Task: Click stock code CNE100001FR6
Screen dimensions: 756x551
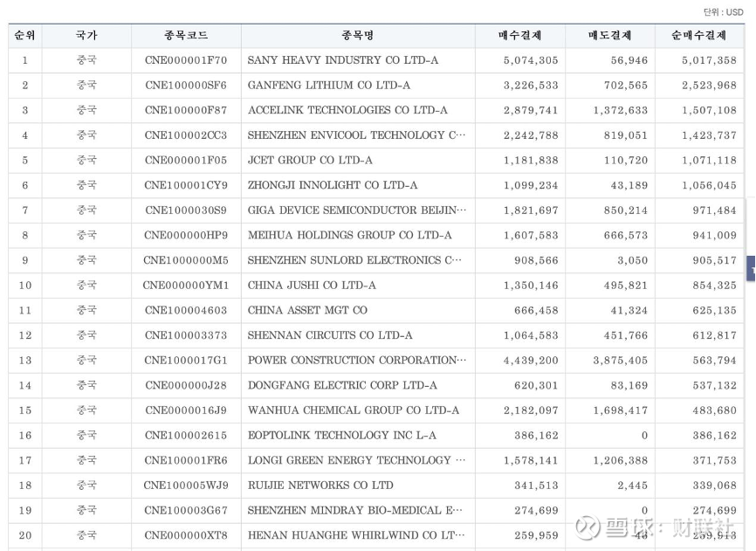Action: pos(186,460)
